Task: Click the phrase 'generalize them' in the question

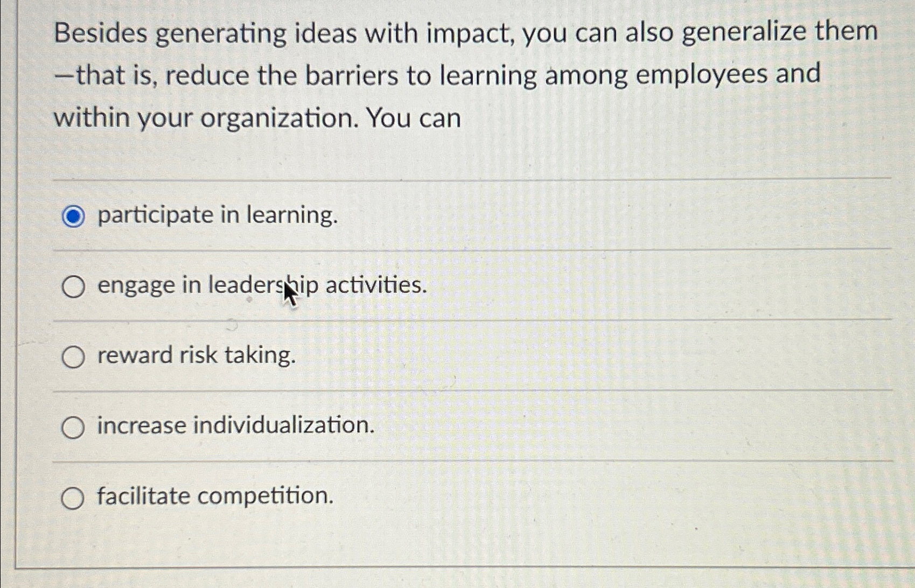Action: (776, 33)
